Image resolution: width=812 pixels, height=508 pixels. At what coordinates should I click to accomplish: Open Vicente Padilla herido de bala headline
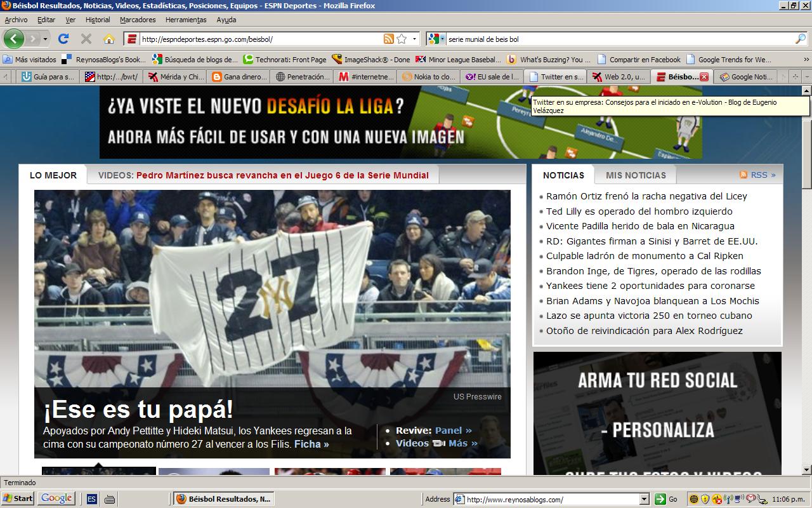640,226
